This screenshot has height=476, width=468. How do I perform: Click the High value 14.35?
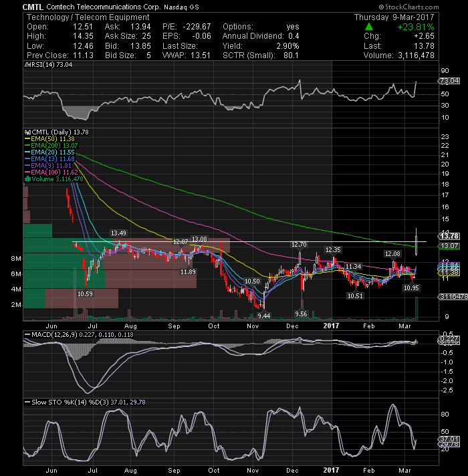83,36
